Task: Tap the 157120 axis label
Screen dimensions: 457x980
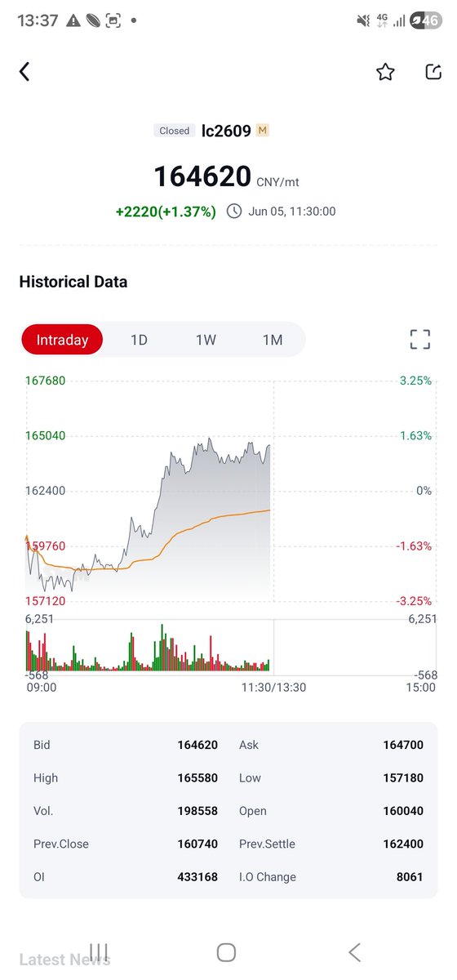Action: coord(45,601)
